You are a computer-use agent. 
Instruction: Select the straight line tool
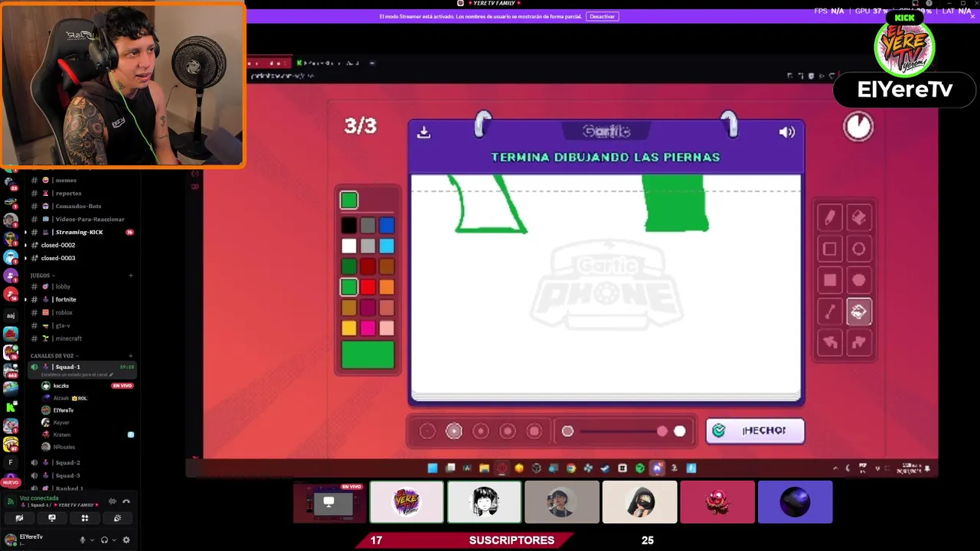(x=830, y=311)
